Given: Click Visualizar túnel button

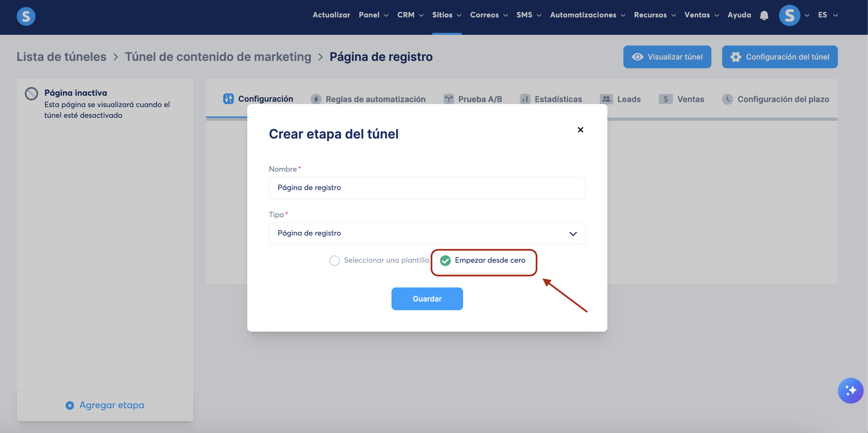Looking at the screenshot, I should (x=667, y=57).
